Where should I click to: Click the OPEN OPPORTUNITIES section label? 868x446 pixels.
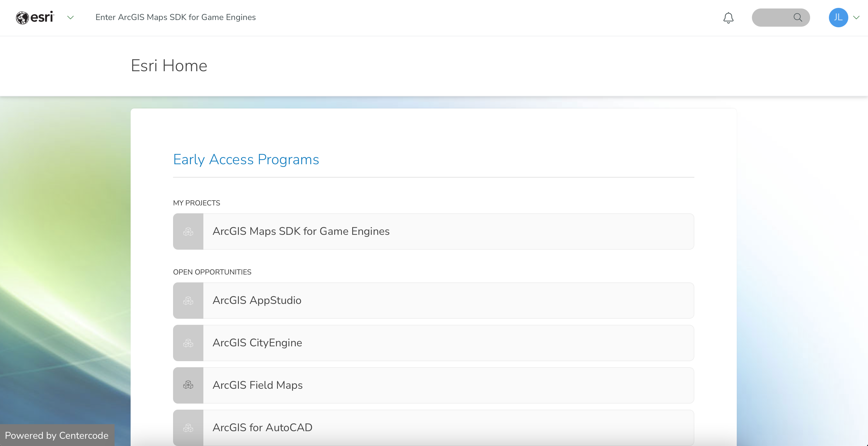pos(212,272)
